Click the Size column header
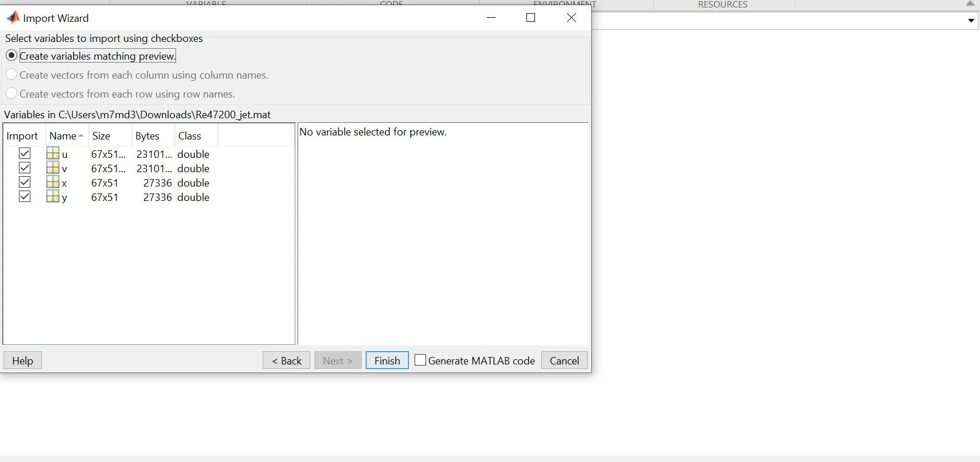The width and height of the screenshot is (980, 462). (110, 136)
